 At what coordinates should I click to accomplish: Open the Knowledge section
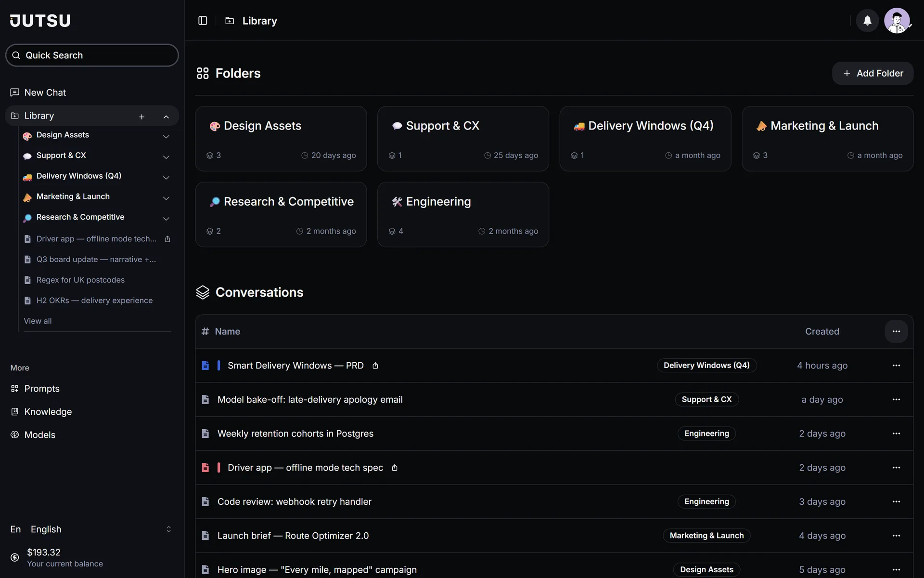48,412
